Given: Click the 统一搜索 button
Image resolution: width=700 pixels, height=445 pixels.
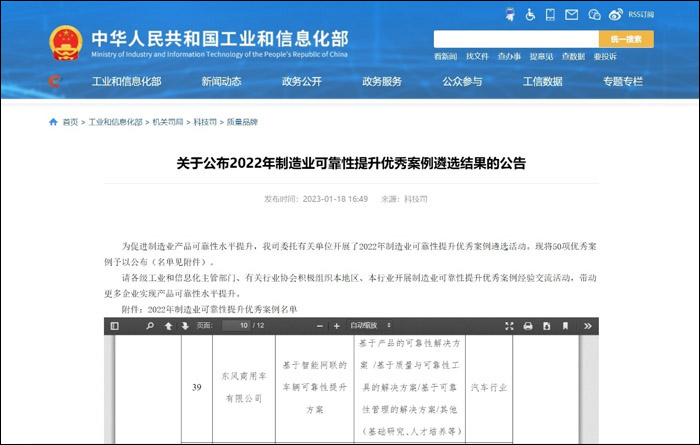Looking at the screenshot, I should tap(626, 39).
